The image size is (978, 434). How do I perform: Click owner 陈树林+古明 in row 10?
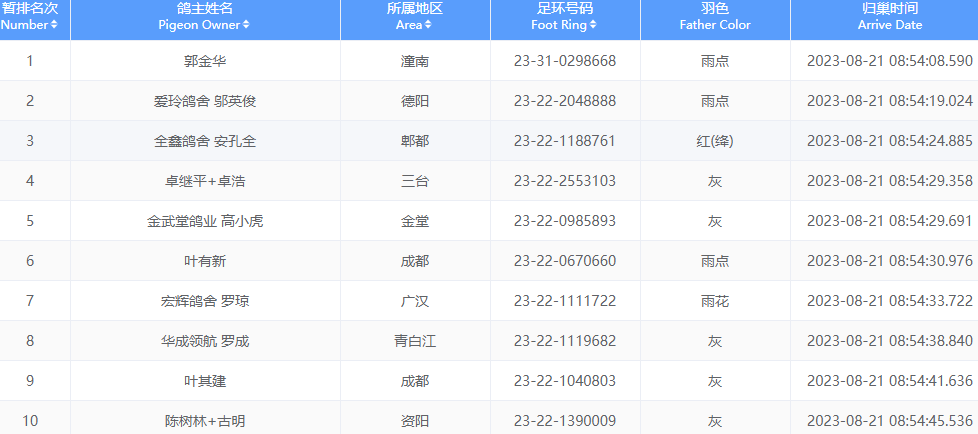(205, 421)
